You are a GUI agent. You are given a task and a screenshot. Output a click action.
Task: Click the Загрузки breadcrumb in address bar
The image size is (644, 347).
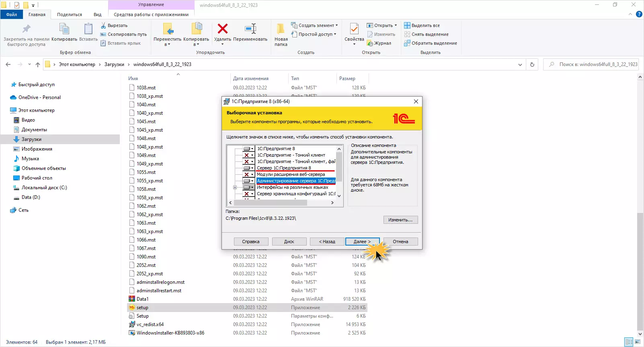click(114, 64)
